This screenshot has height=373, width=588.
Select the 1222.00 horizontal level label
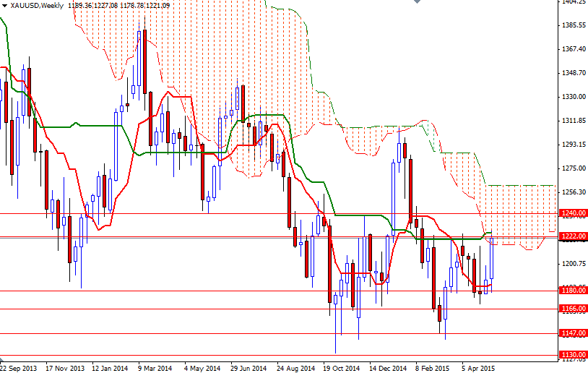(x=573, y=236)
